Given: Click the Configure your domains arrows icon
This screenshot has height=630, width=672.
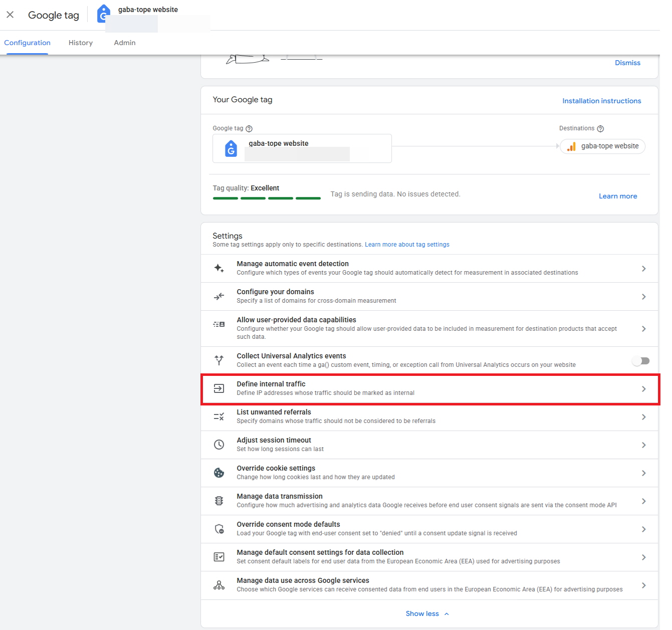Looking at the screenshot, I should (219, 296).
